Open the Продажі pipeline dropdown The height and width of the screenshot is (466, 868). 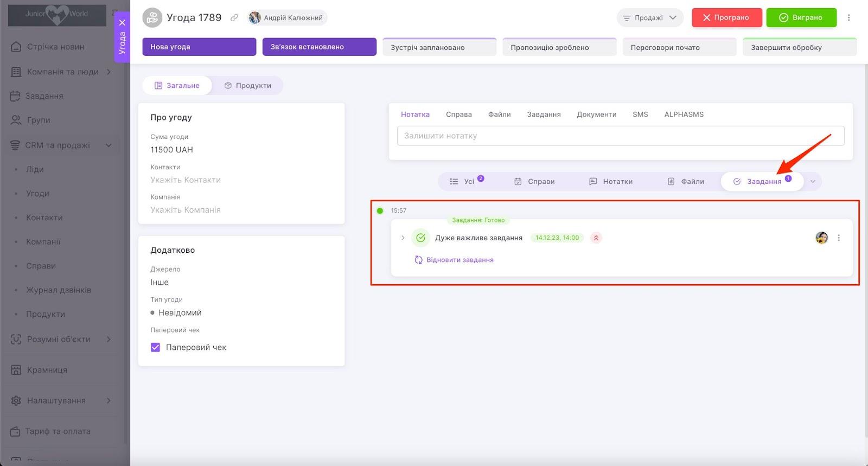pyautogui.click(x=649, y=18)
